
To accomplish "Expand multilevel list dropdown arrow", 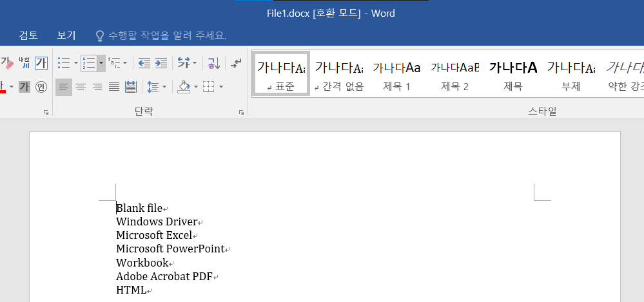I will pyautogui.click(x=125, y=62).
